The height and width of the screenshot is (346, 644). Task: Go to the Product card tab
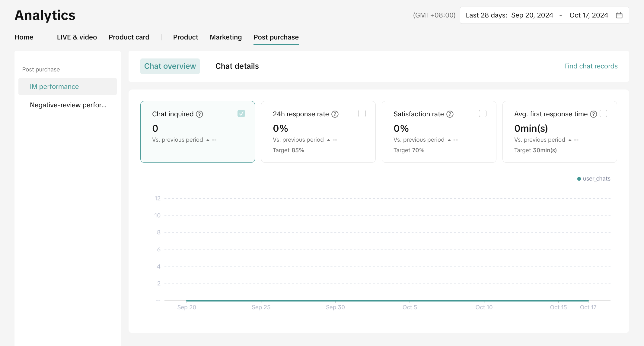click(129, 37)
